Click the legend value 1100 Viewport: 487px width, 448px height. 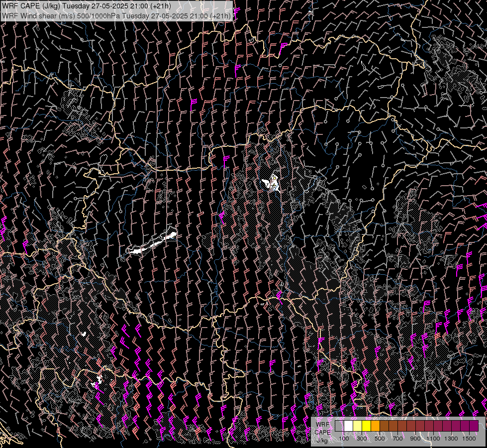coord(433,439)
